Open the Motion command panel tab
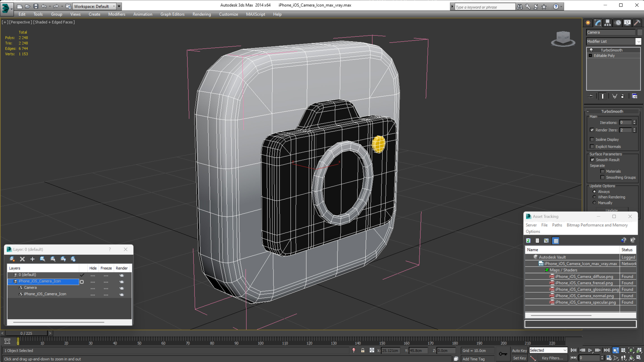The height and width of the screenshot is (362, 644). (618, 23)
